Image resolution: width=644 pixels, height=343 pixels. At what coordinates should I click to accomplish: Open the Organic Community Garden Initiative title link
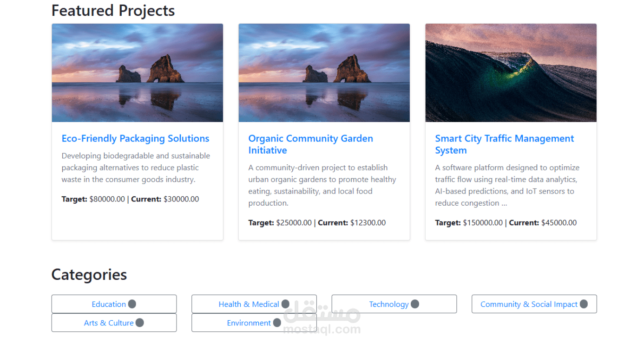310,144
